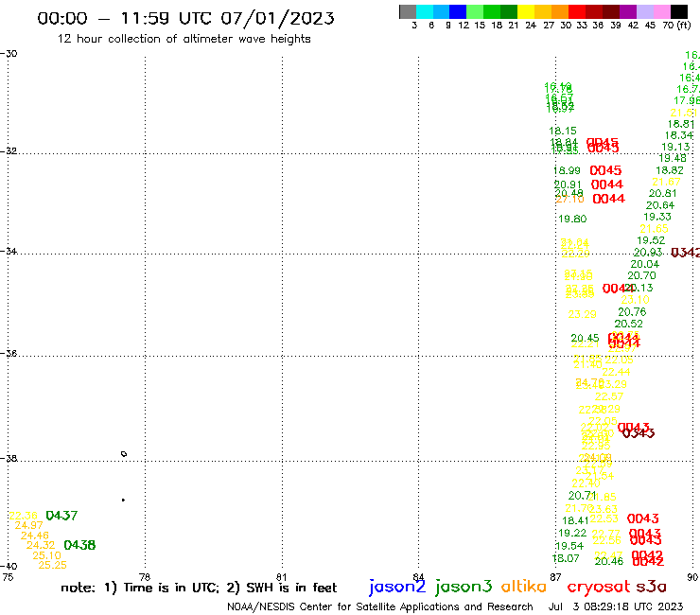Click the '24.32' wave height value
The width and height of the screenshot is (700, 615).
pyautogui.click(x=41, y=545)
